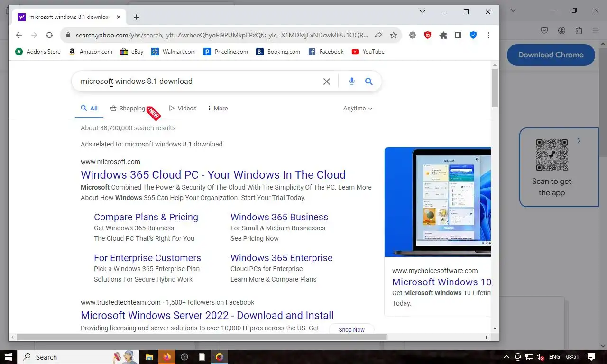Open the Windows Start menu
This screenshot has height=364, width=607.
coord(9,357)
